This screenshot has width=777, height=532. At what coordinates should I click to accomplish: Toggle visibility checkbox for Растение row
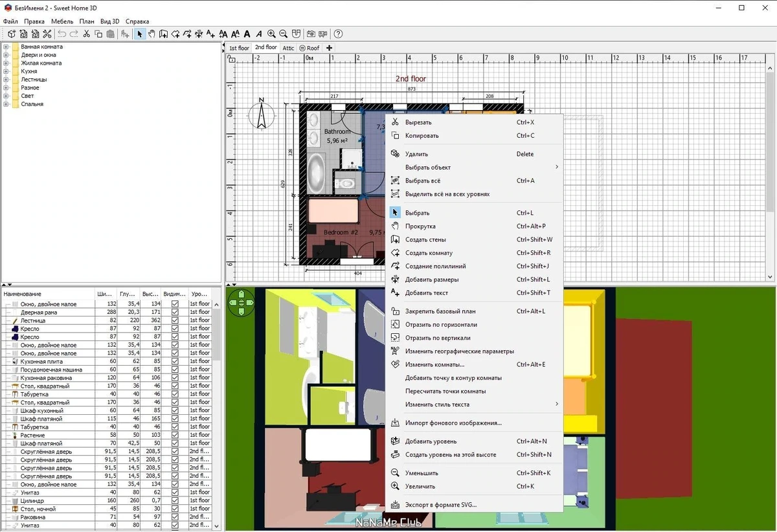pyautogui.click(x=175, y=435)
